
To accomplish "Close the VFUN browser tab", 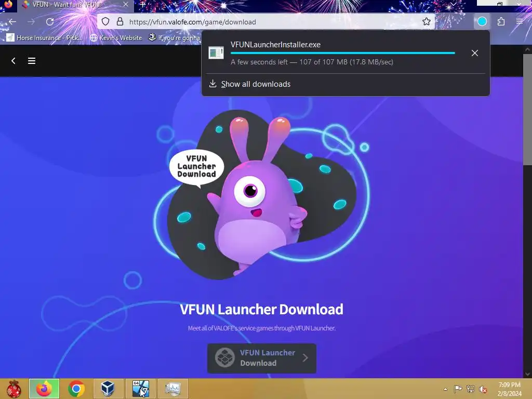I will [126, 5].
